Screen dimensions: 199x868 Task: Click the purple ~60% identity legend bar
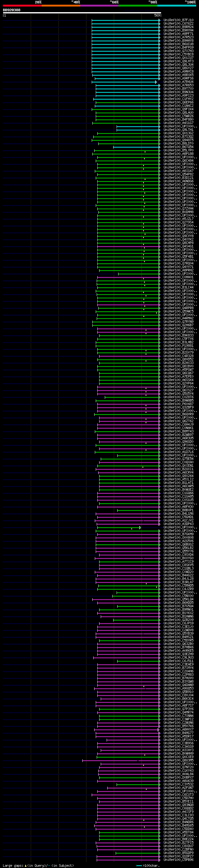[x=99, y=6]
